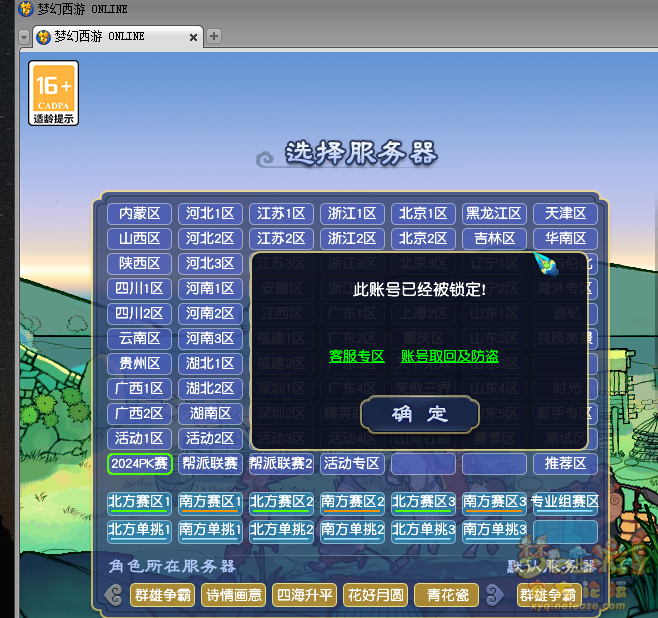Show previous servers with the left swirl arrow
Viewport: 658px width, 618px height.
114,595
